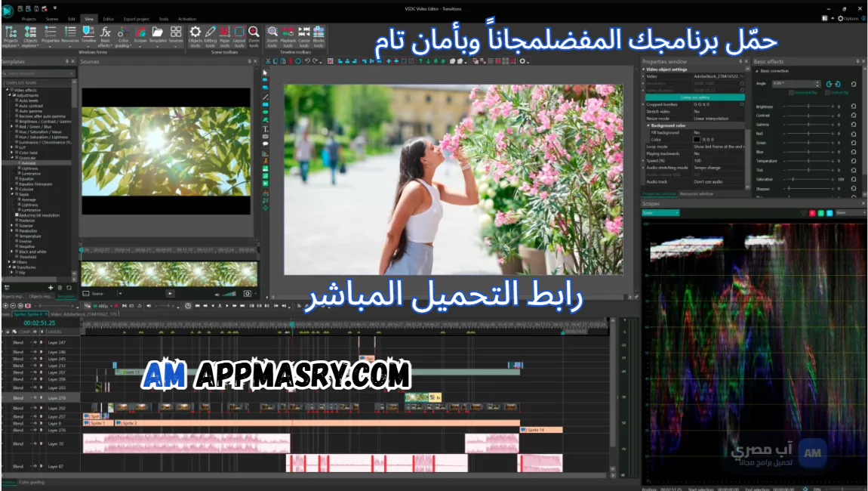Enable the Horizontal flip checkbox
This screenshot has height=491, width=868.
[x=793, y=93]
